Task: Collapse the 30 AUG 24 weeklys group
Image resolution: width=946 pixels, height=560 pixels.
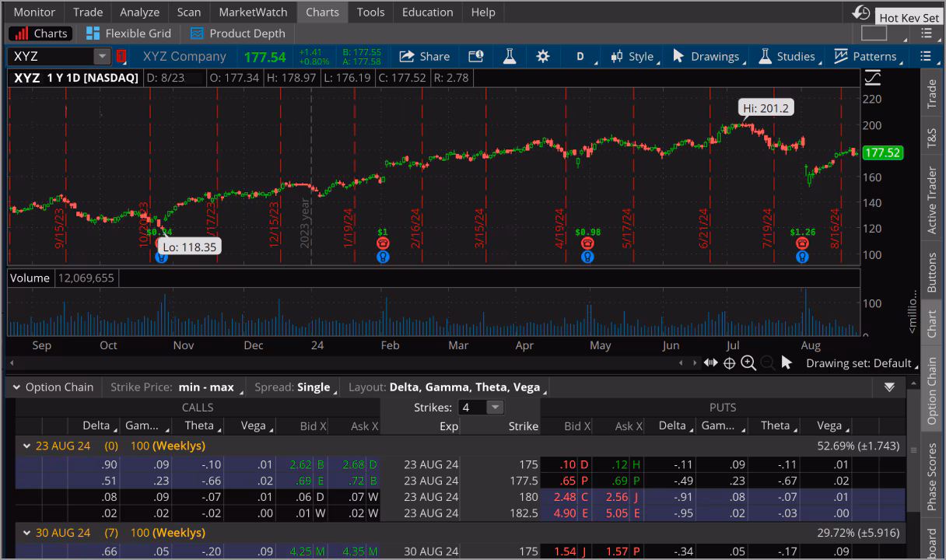Action: [x=26, y=533]
